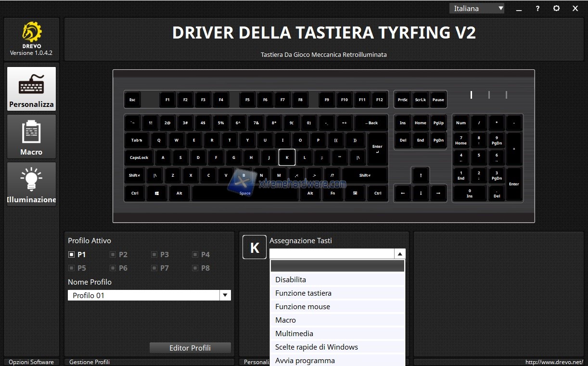
Task: Select the Esc key on keyboard
Action: tap(132, 100)
